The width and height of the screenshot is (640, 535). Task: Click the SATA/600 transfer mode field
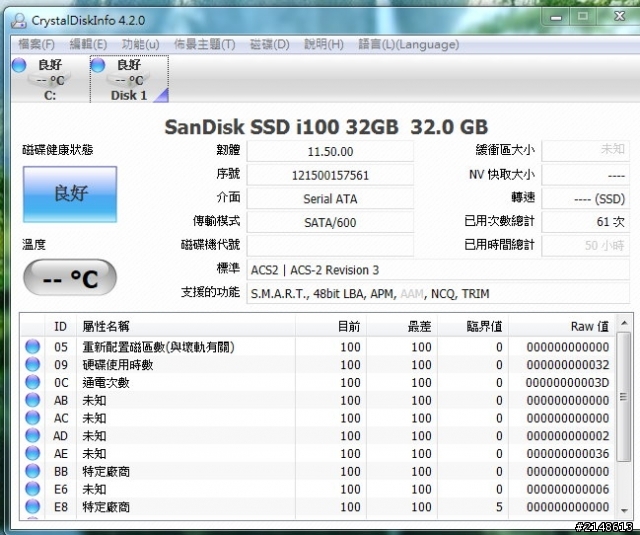330,222
